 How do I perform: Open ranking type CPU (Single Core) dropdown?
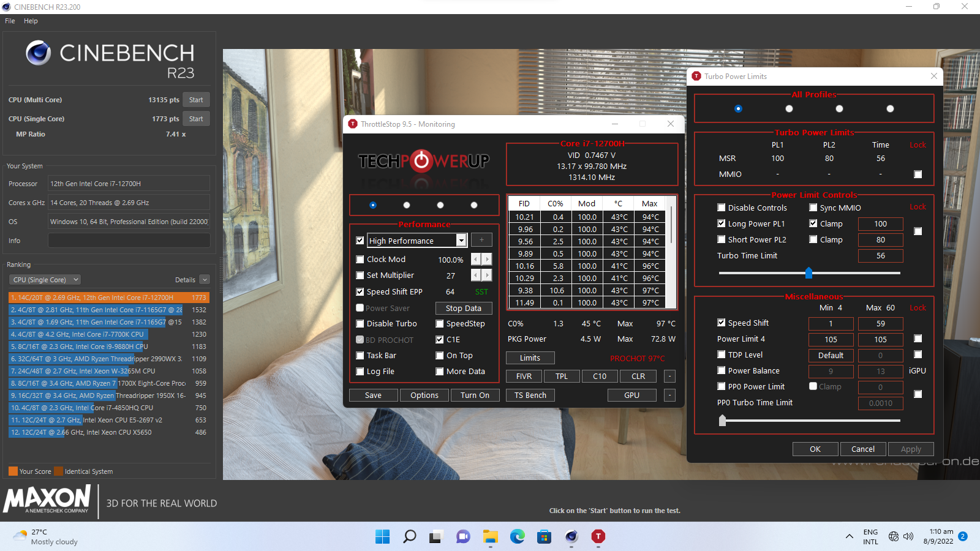45,280
